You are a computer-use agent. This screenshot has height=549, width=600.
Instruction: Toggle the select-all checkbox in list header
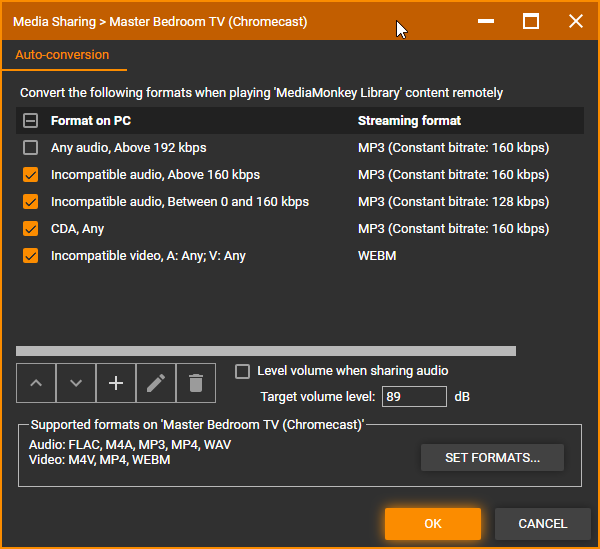click(x=31, y=121)
